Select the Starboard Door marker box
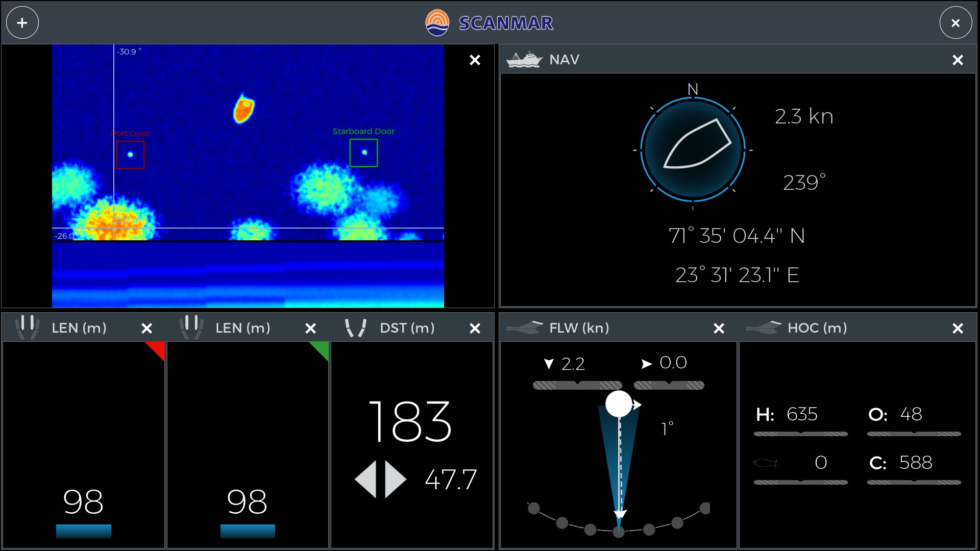This screenshot has width=980, height=551. pos(363,153)
